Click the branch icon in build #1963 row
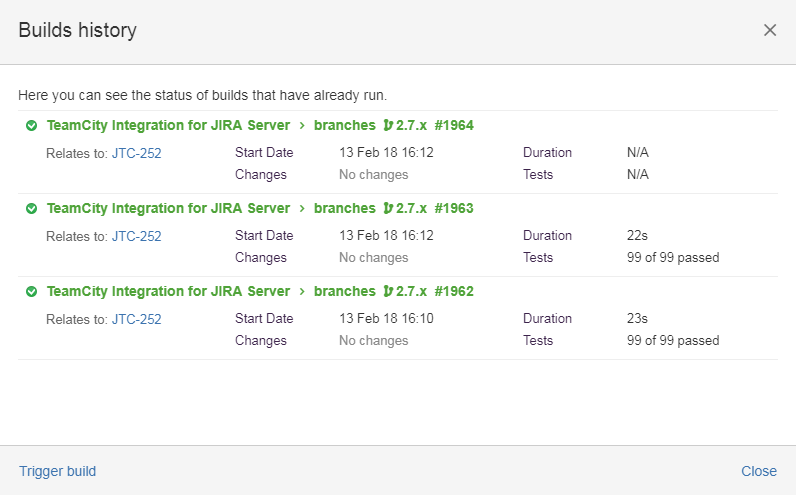Viewport: 796px width, 495px height. pos(388,209)
